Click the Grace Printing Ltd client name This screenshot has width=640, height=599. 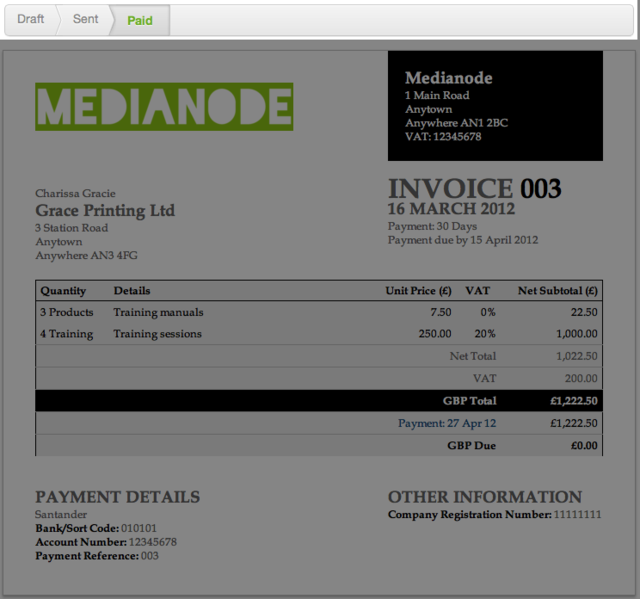coord(105,210)
